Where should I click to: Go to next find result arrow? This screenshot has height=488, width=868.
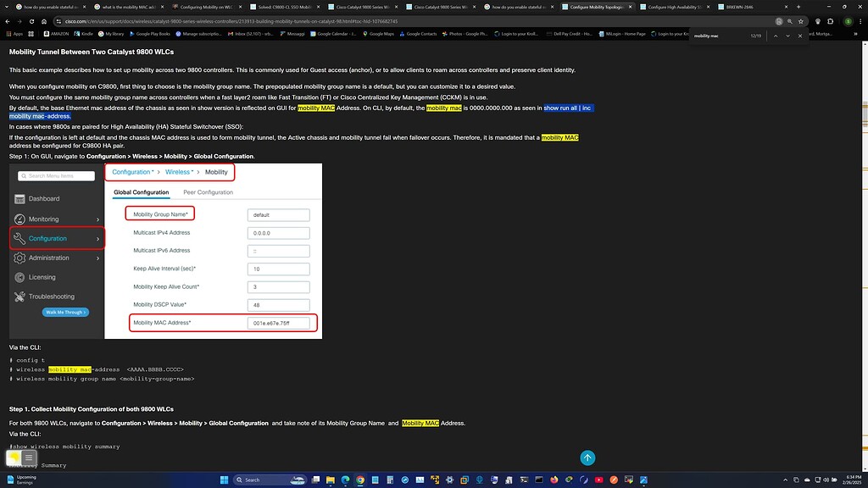pos(786,36)
